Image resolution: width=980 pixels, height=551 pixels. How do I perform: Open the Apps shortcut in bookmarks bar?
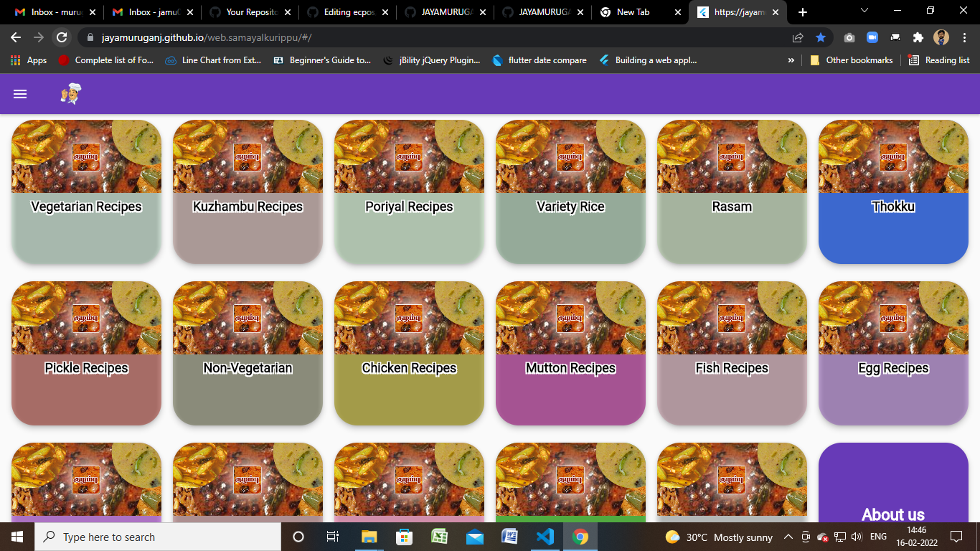click(29, 60)
